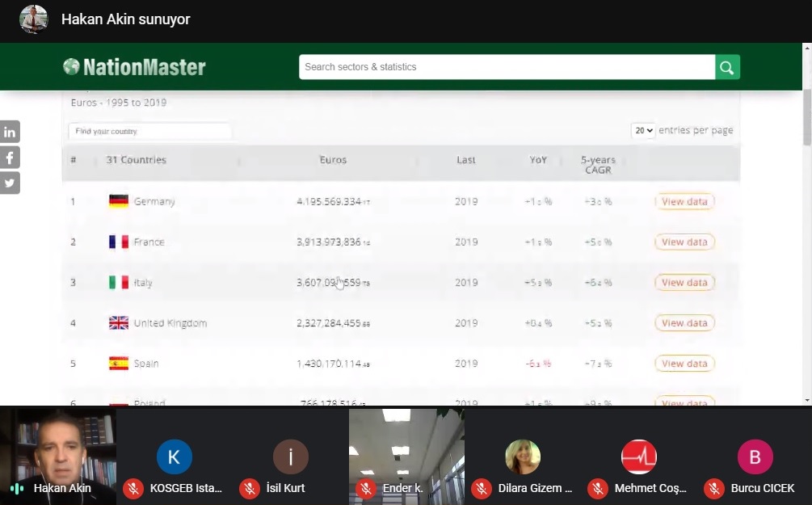
Task: Sort table by 5-years CAGR header
Action: point(598,165)
